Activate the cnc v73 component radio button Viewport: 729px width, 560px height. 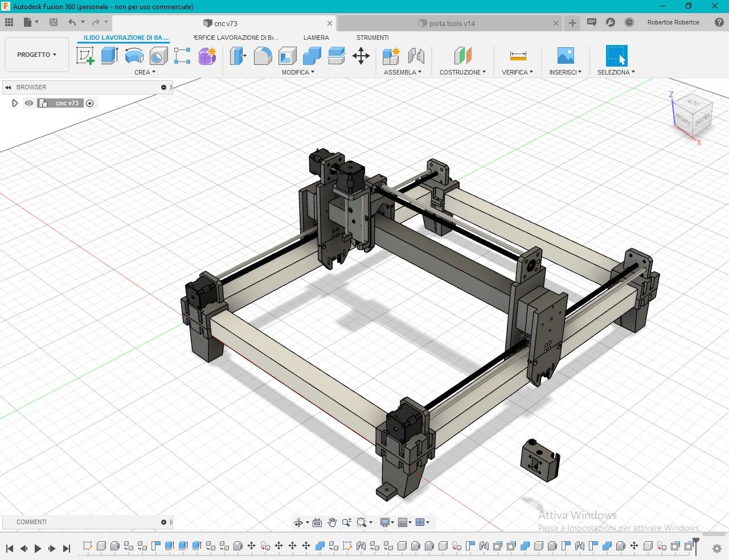[x=89, y=103]
